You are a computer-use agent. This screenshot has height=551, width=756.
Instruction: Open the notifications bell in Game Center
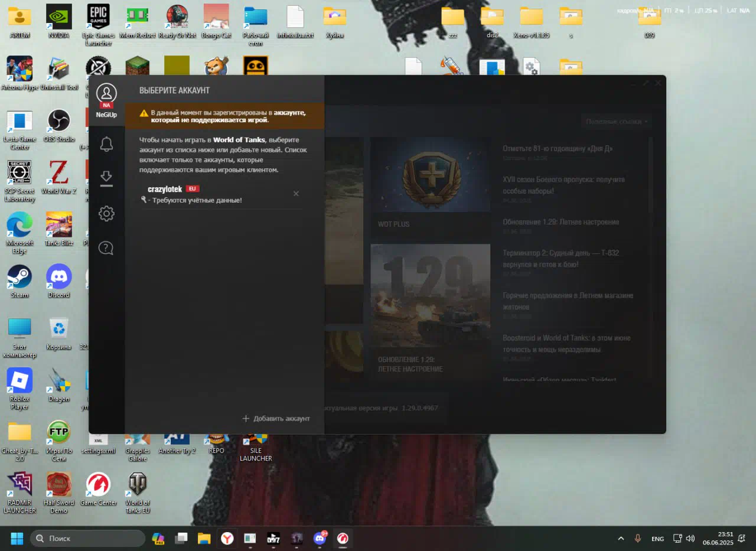(x=106, y=144)
